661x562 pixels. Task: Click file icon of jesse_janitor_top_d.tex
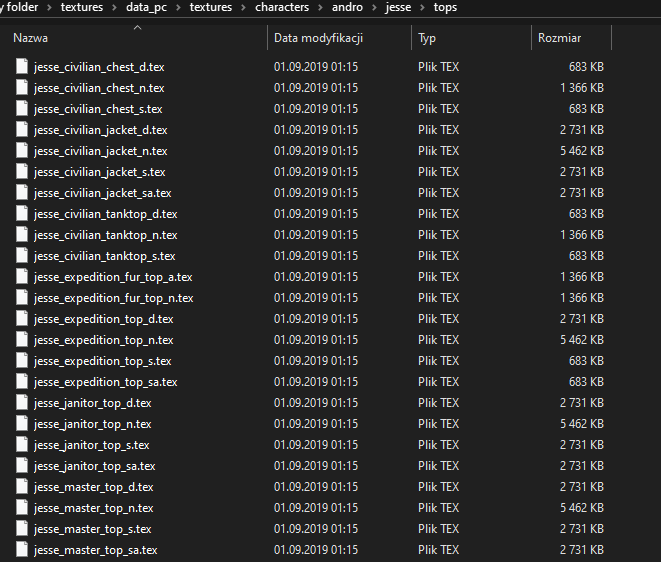[22, 403]
